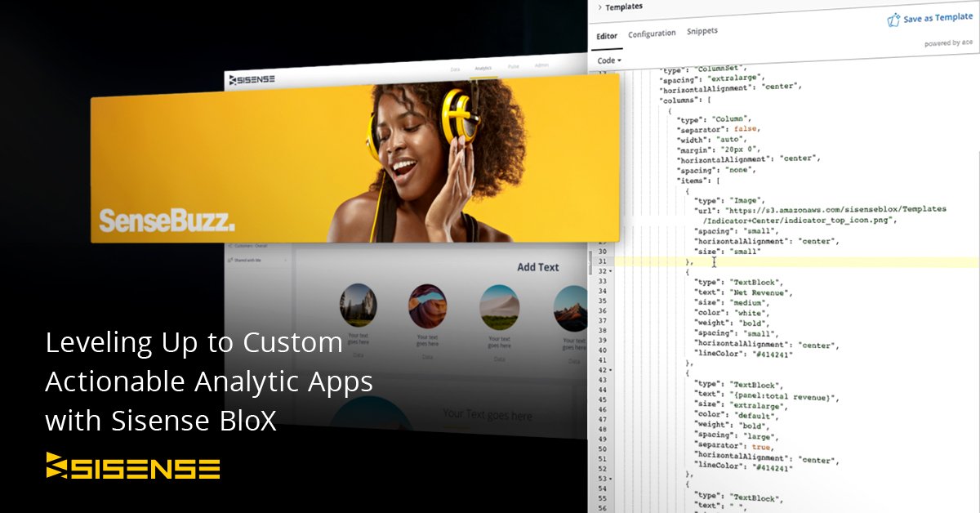Click highlighted line number 31 in gutter
980x513 pixels.
602,261
